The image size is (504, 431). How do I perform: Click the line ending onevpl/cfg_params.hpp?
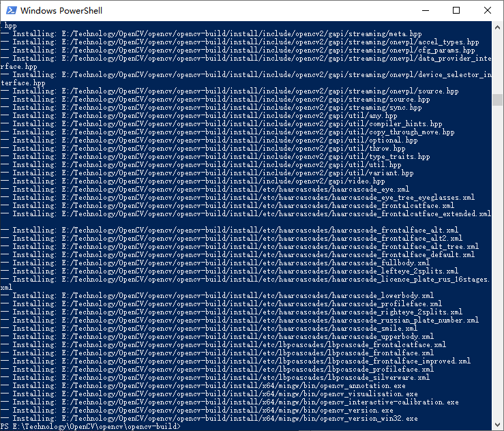coord(237,50)
